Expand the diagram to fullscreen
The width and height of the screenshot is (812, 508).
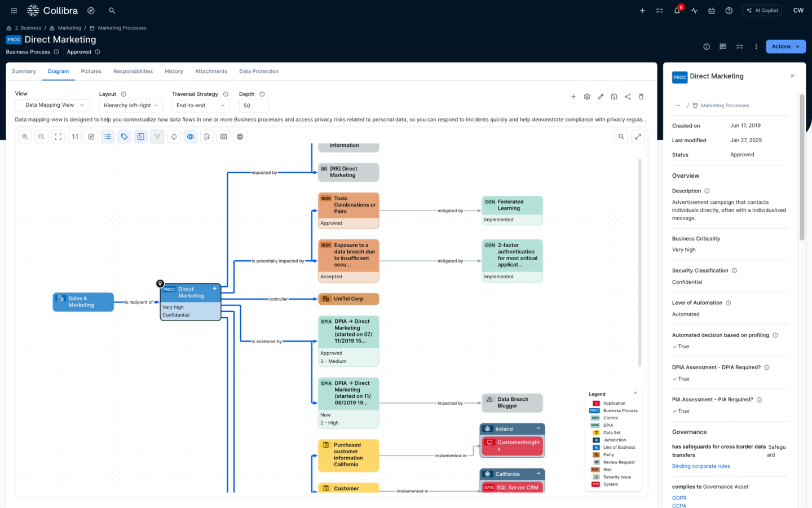click(x=638, y=137)
